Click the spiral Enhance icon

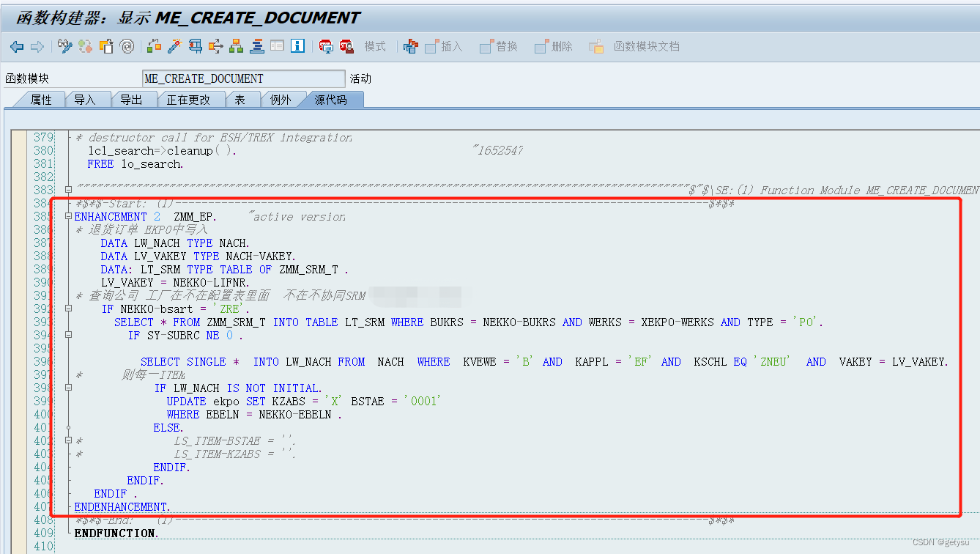(x=127, y=46)
